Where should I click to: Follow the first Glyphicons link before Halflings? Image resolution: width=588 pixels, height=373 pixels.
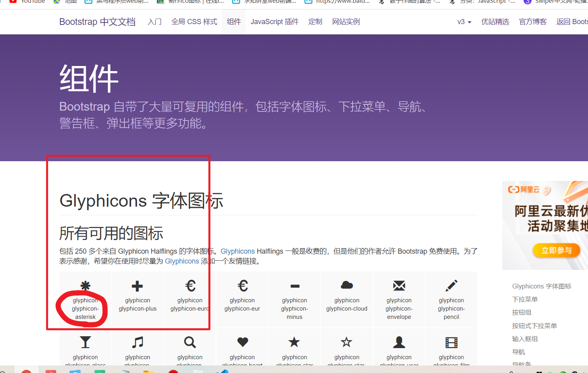[238, 251]
